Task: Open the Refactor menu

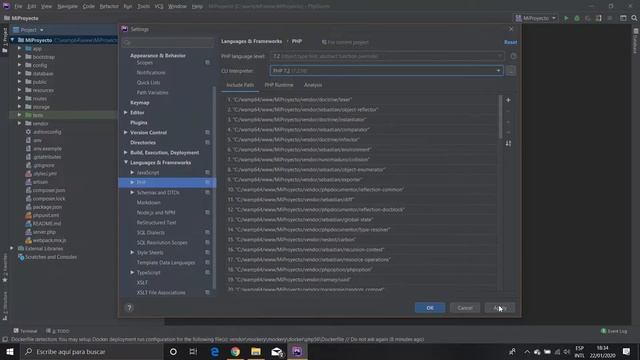Action: point(109,6)
